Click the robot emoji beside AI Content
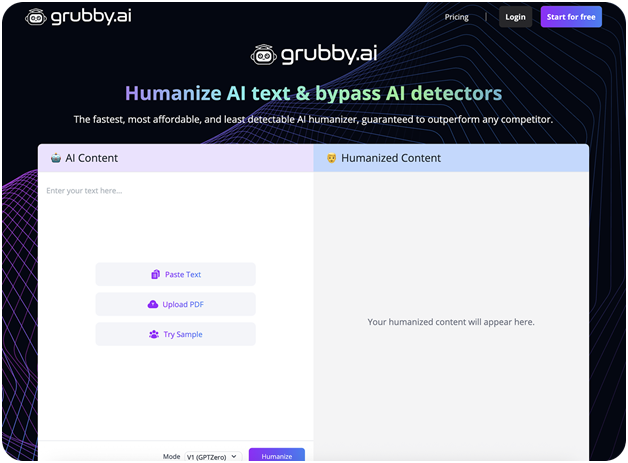 tap(55, 158)
